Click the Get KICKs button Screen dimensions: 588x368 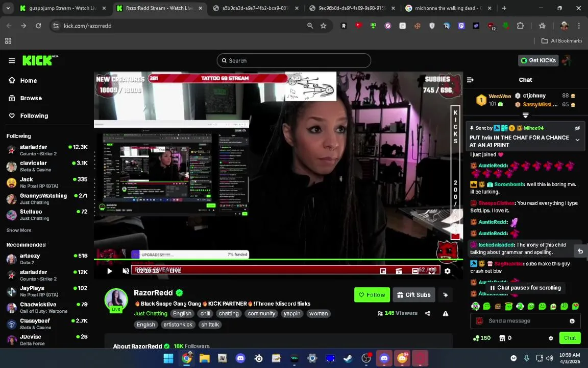point(538,60)
